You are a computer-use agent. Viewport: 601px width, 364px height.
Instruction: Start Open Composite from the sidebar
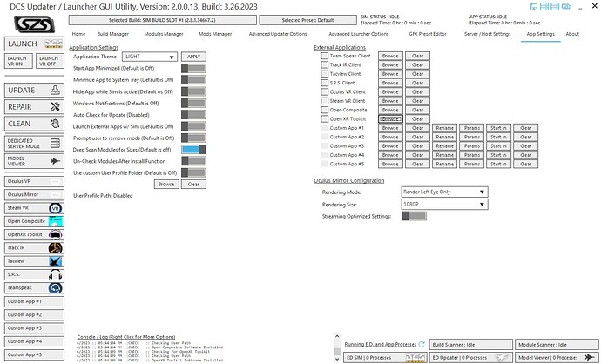[x=34, y=221]
